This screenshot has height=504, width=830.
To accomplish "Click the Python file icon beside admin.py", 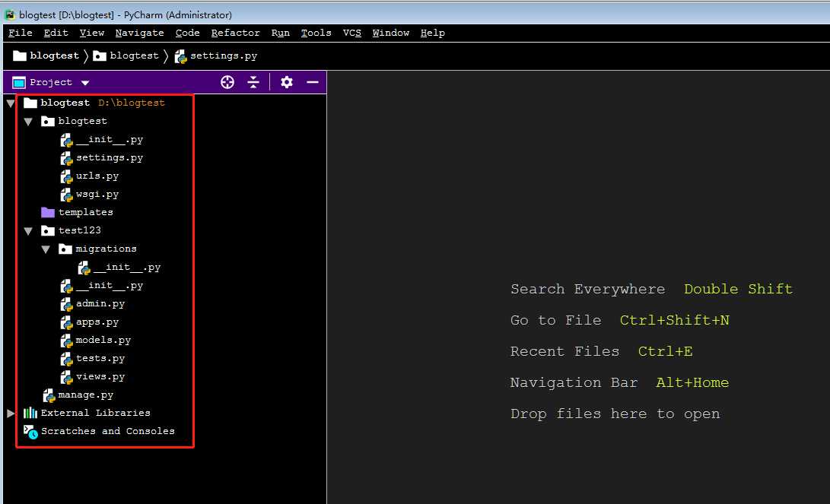I will tap(66, 304).
